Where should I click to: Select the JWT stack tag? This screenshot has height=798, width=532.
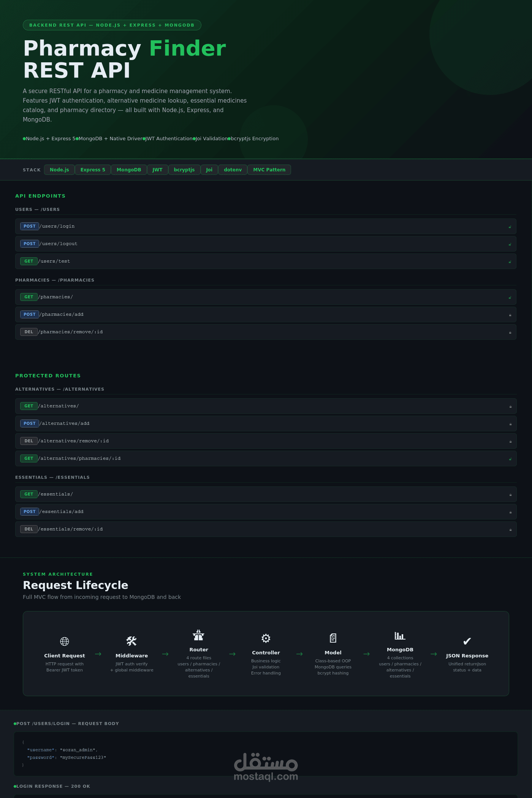tap(157, 170)
